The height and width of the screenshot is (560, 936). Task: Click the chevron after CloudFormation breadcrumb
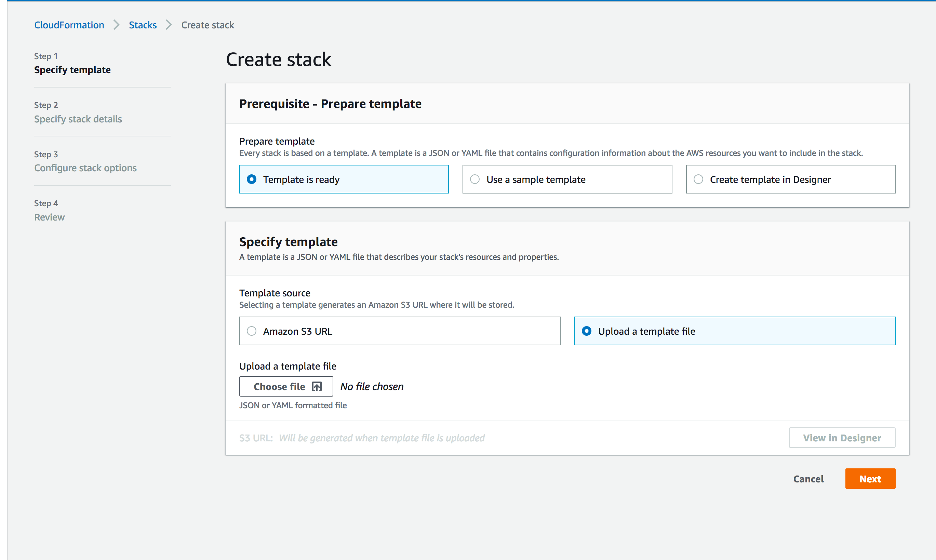click(116, 25)
